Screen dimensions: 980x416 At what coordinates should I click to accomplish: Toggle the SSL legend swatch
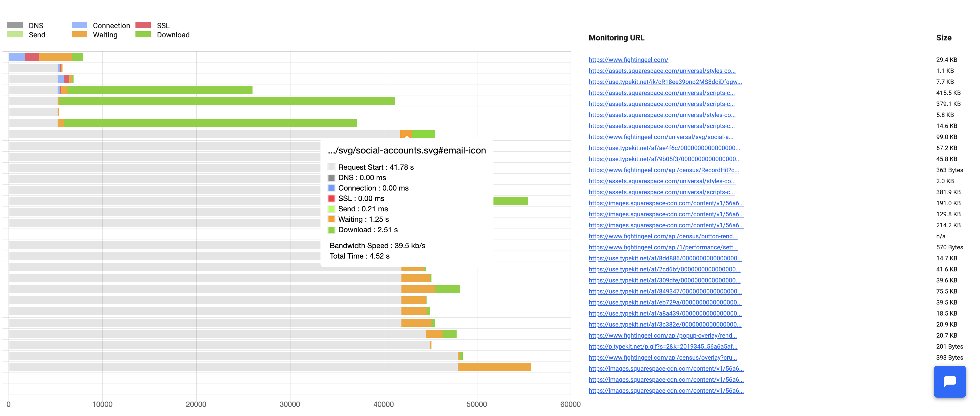pyautogui.click(x=143, y=25)
